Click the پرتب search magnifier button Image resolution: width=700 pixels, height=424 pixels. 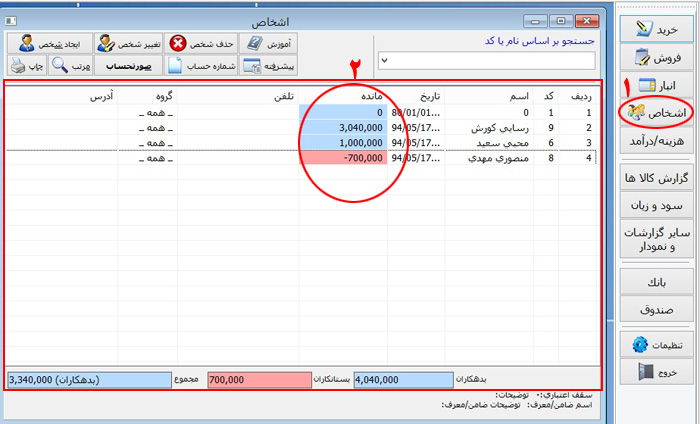coord(70,66)
